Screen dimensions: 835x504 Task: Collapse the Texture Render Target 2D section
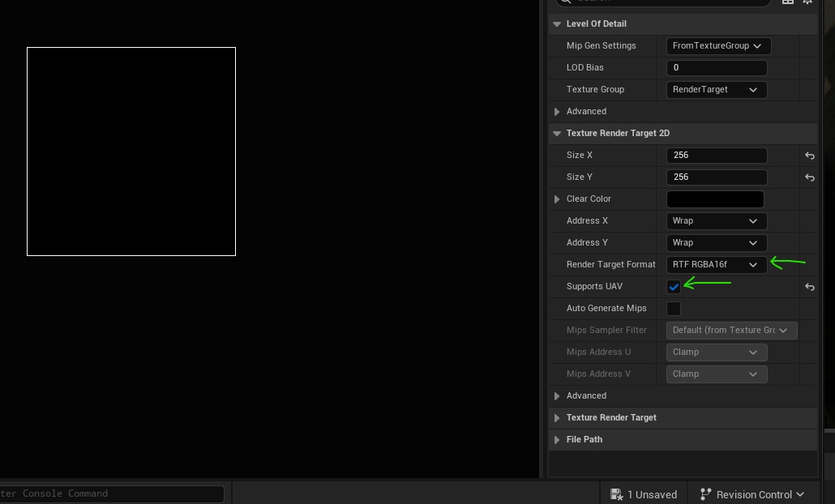[x=557, y=134]
